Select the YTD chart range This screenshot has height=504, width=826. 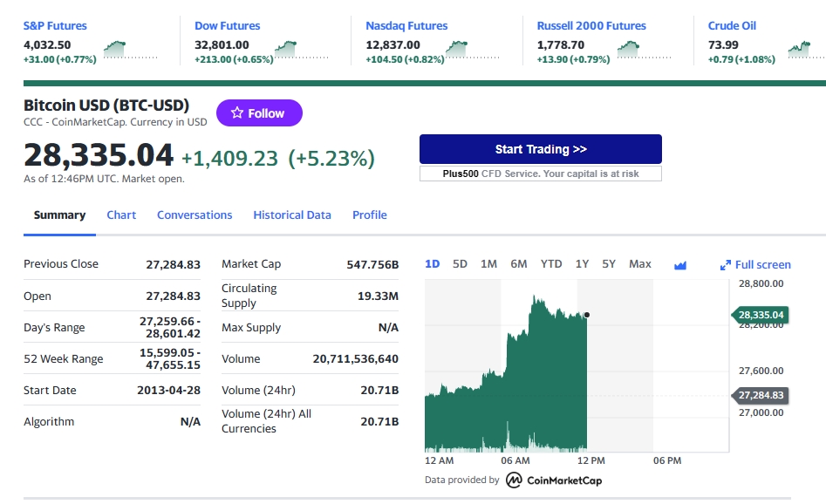click(551, 264)
